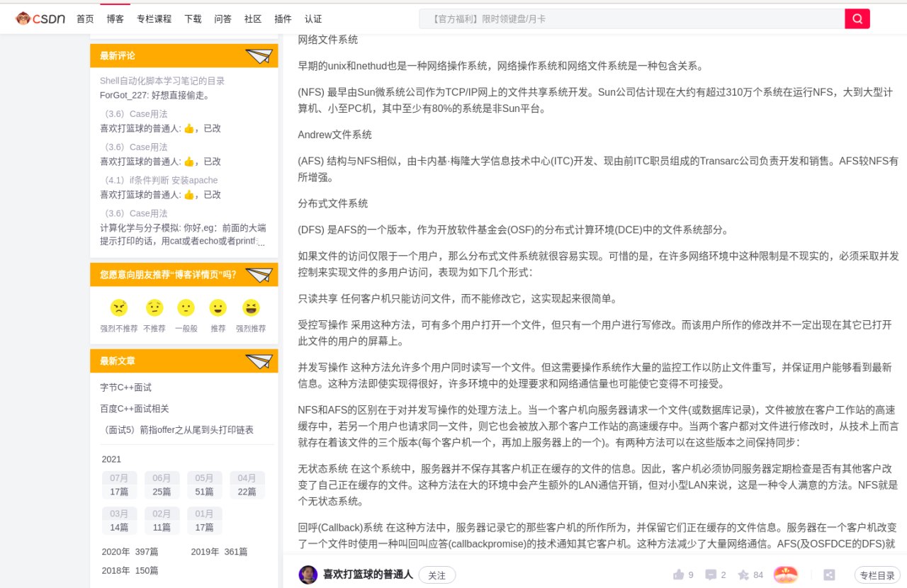Open the 2019年 361篇 archive
Image resolution: width=907 pixels, height=588 pixels.
pos(219,552)
